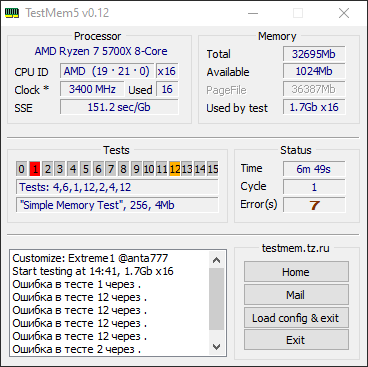Click the testmem.tz.ru group label

tap(296, 248)
